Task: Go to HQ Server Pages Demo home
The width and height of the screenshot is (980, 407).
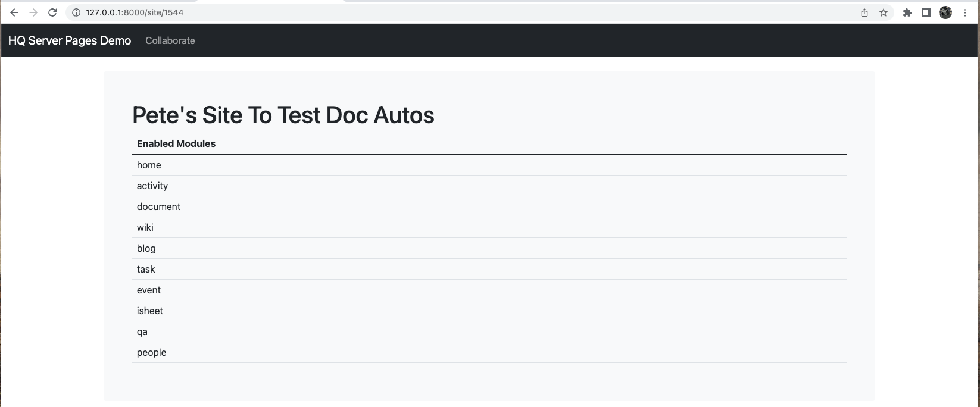Action: coord(70,40)
